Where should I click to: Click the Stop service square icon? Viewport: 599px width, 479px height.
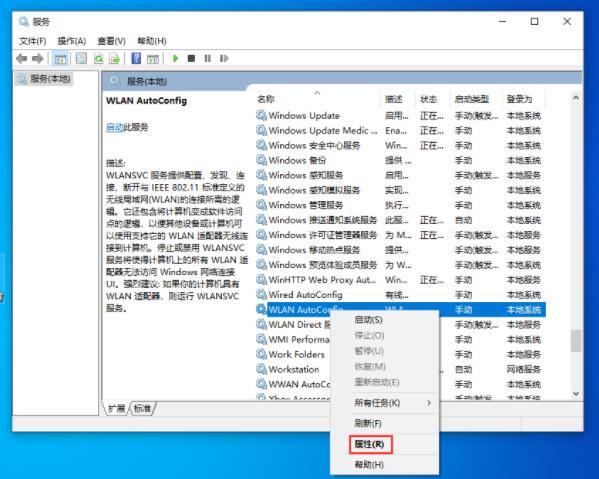[x=191, y=58]
